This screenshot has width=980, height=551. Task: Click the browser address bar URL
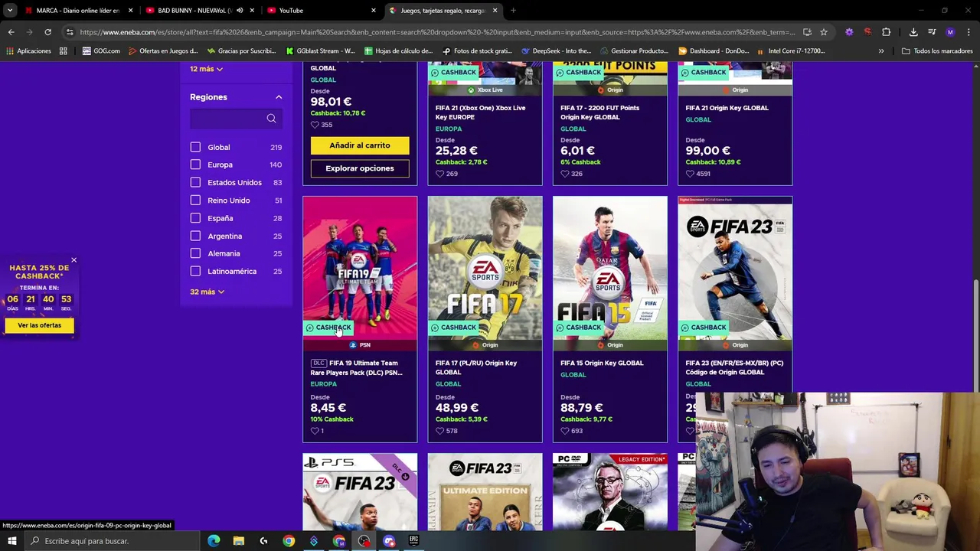click(436, 32)
